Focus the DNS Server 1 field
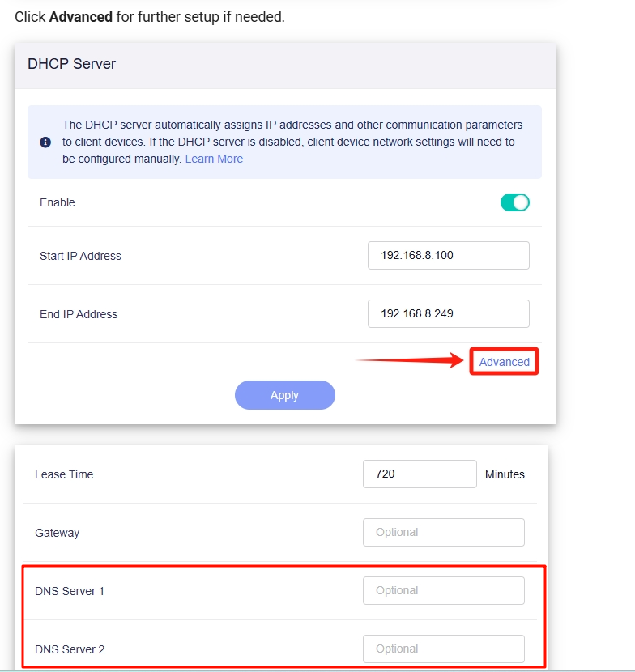This screenshot has width=635, height=672. (x=443, y=591)
